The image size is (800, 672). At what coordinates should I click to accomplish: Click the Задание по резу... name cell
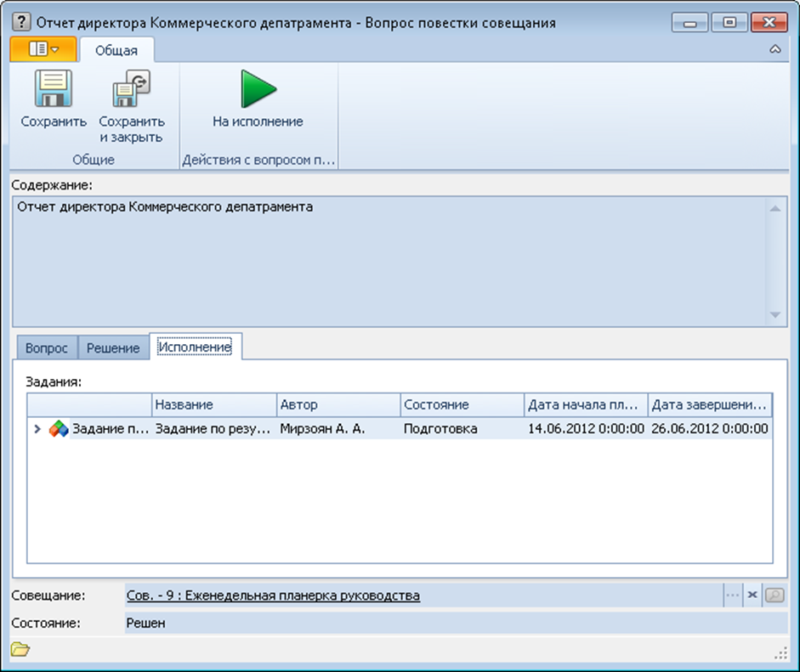pos(214,429)
